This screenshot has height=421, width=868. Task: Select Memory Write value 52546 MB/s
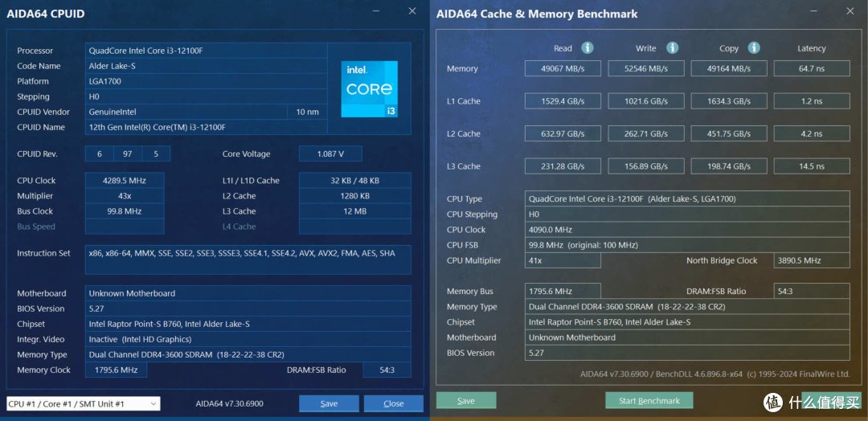coord(646,68)
